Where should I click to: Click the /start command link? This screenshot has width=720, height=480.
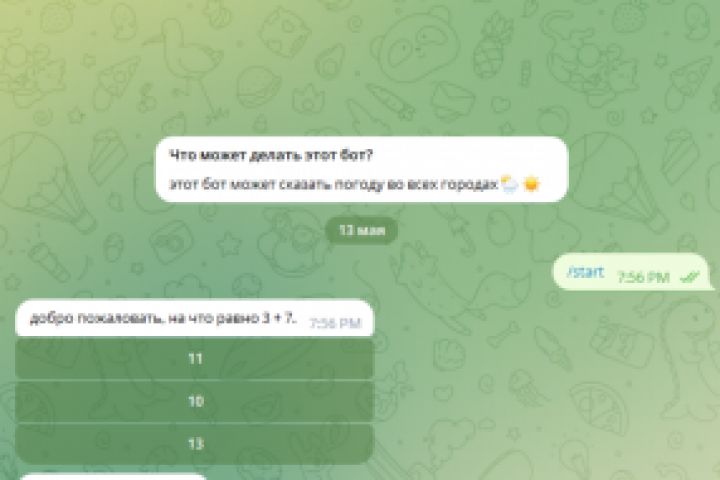(x=585, y=273)
